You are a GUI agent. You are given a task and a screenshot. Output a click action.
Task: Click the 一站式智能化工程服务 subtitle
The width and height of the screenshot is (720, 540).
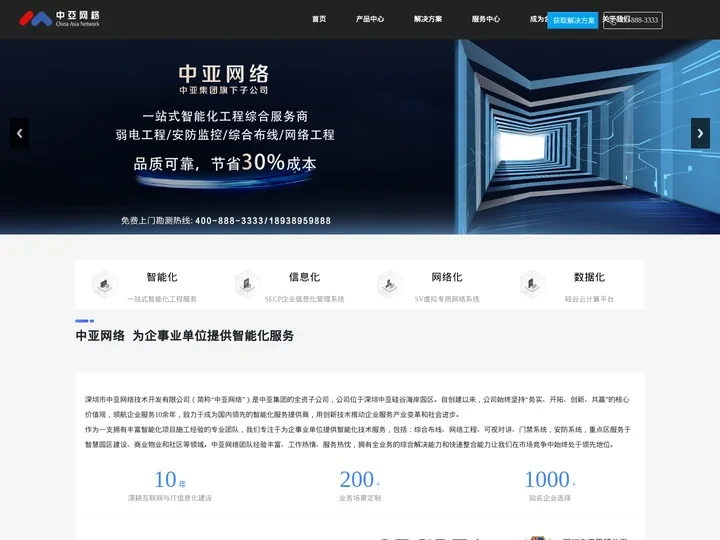[x=162, y=299]
